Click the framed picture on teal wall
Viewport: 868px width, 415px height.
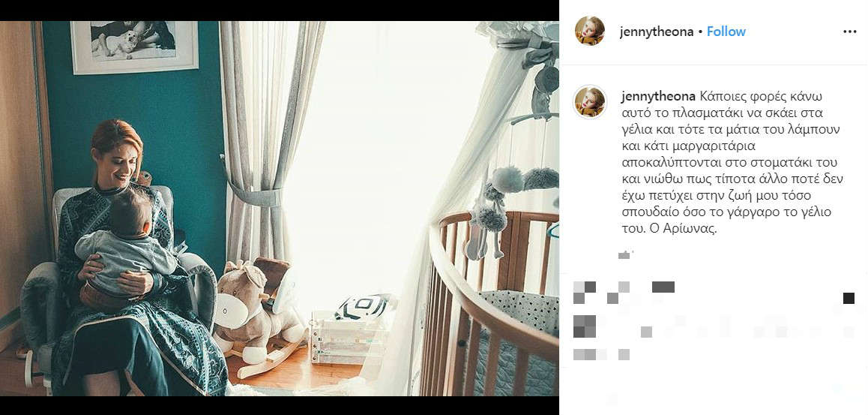[x=134, y=47]
